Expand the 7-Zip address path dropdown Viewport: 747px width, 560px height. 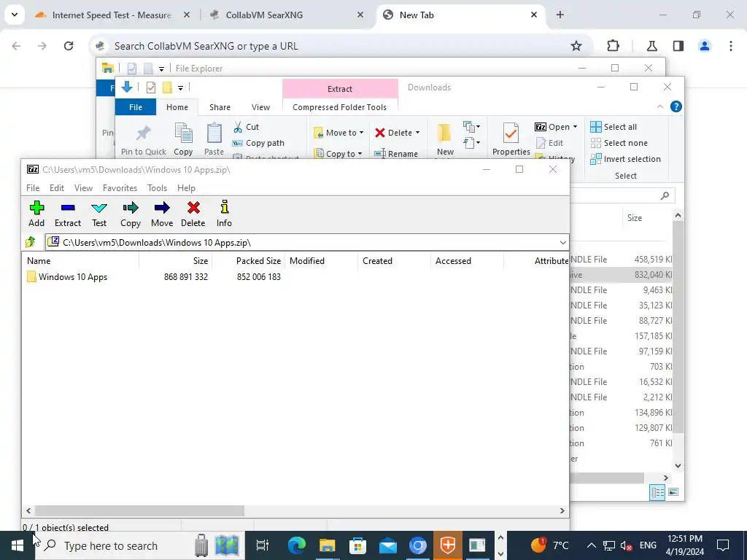tap(562, 243)
